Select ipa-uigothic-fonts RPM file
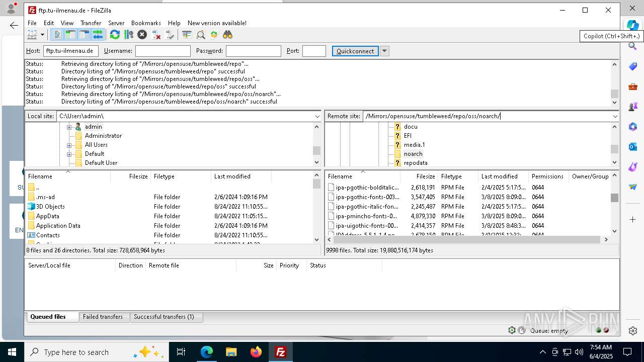The image size is (644, 362). (x=367, y=226)
